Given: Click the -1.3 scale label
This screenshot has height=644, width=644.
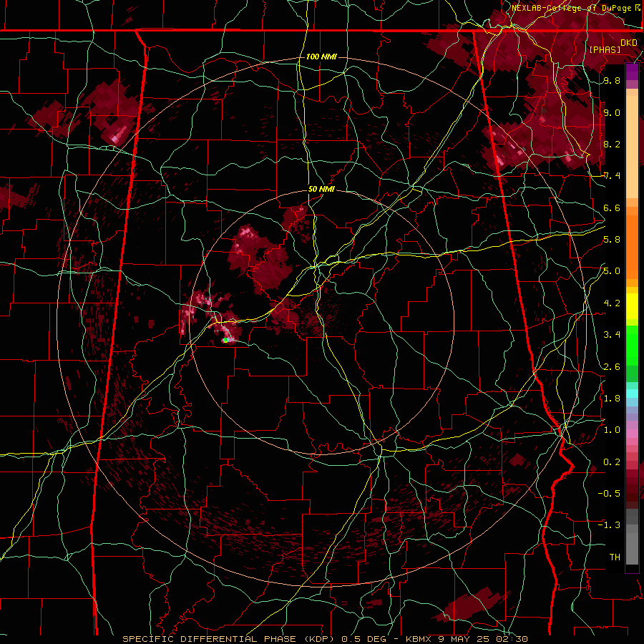Looking at the screenshot, I should pyautogui.click(x=609, y=525).
